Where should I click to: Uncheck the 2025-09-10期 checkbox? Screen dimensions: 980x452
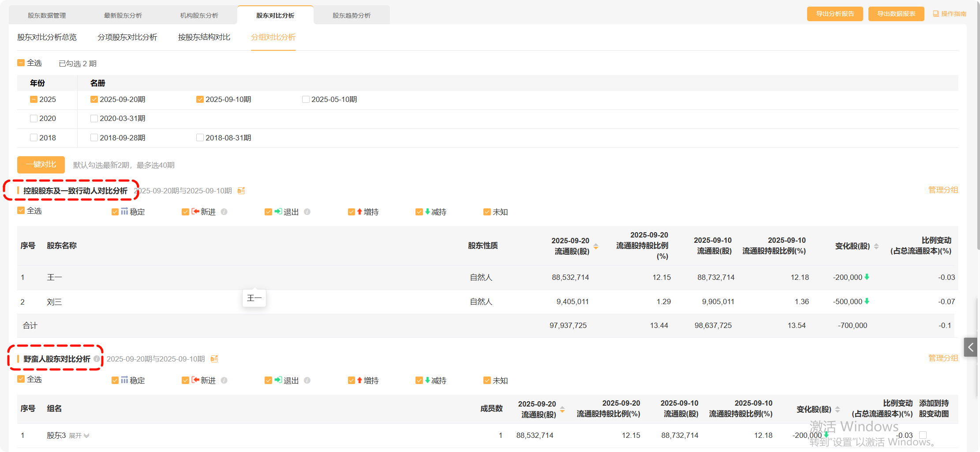click(x=200, y=99)
